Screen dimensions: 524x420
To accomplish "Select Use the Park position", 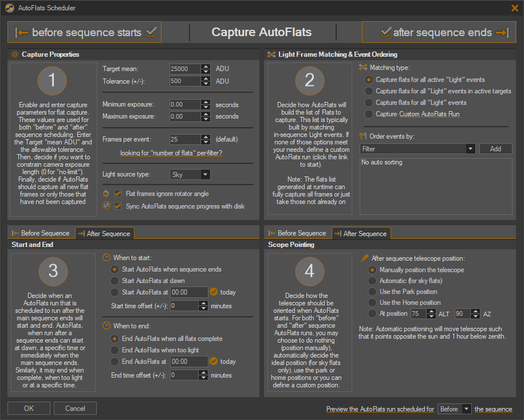I will tap(372, 292).
